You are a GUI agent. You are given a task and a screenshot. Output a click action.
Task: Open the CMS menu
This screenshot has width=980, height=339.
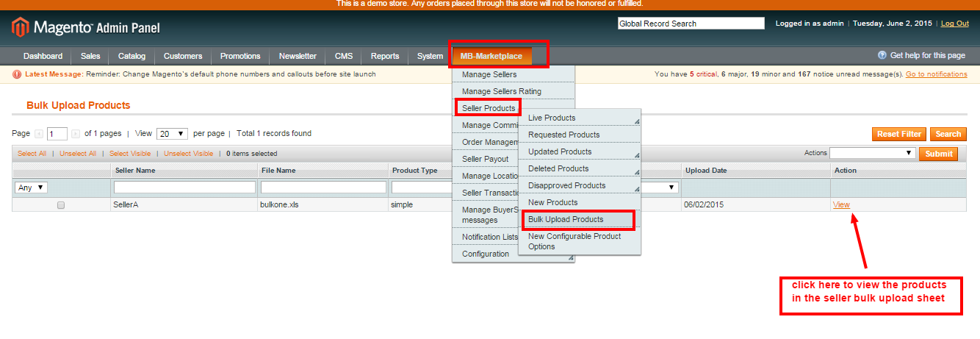pos(344,56)
